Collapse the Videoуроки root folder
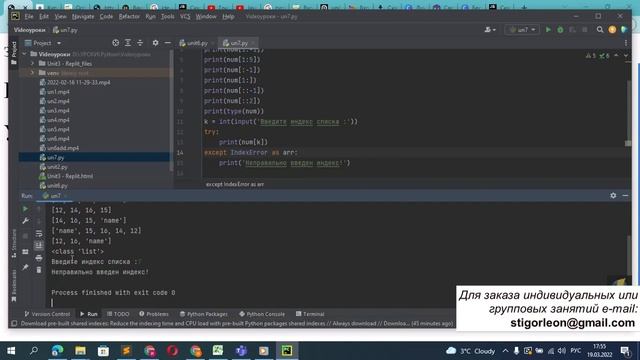 click(24, 54)
